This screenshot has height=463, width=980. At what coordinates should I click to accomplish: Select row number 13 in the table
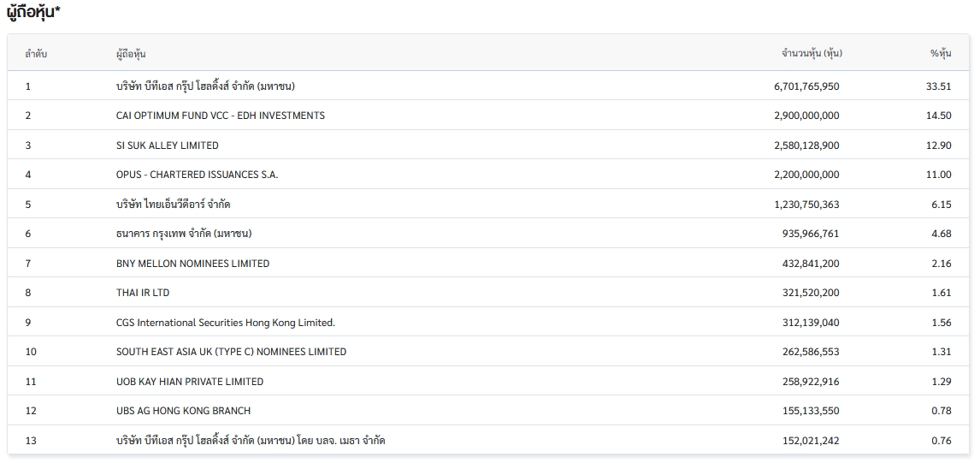31,441
